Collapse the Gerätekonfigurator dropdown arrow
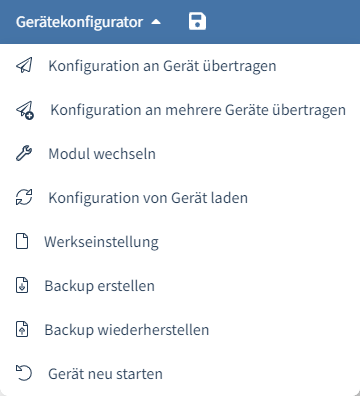Image resolution: width=360 pixels, height=396 pixels. pyautogui.click(x=156, y=22)
